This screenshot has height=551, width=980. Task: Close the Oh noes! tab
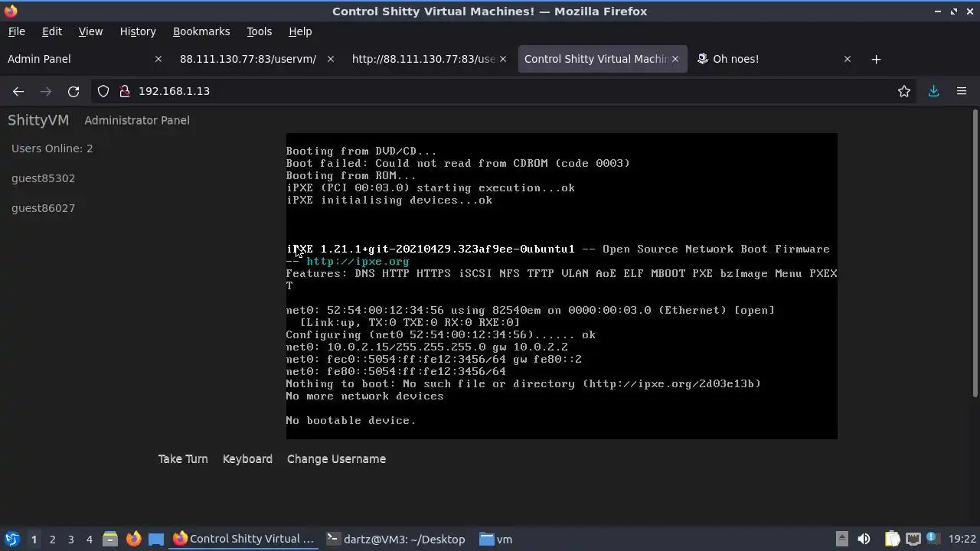[x=848, y=59]
